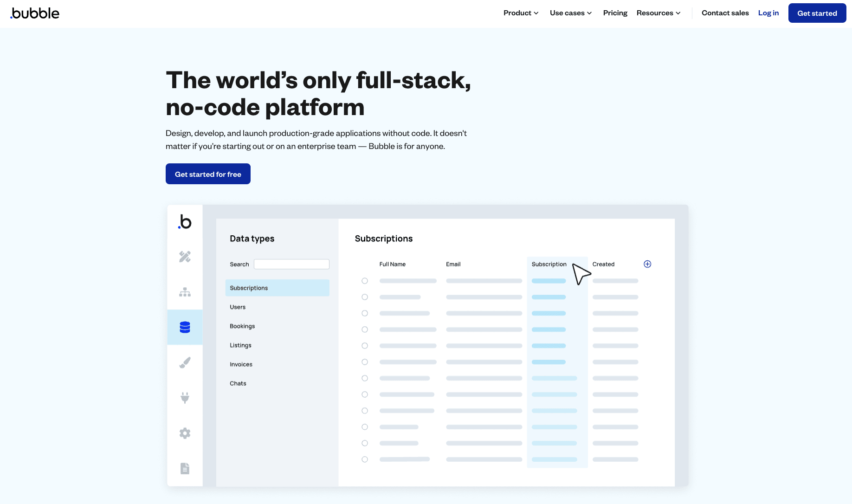Open the Plugins plug sidebar icon
Screen dimensions: 852x504
coord(185,398)
